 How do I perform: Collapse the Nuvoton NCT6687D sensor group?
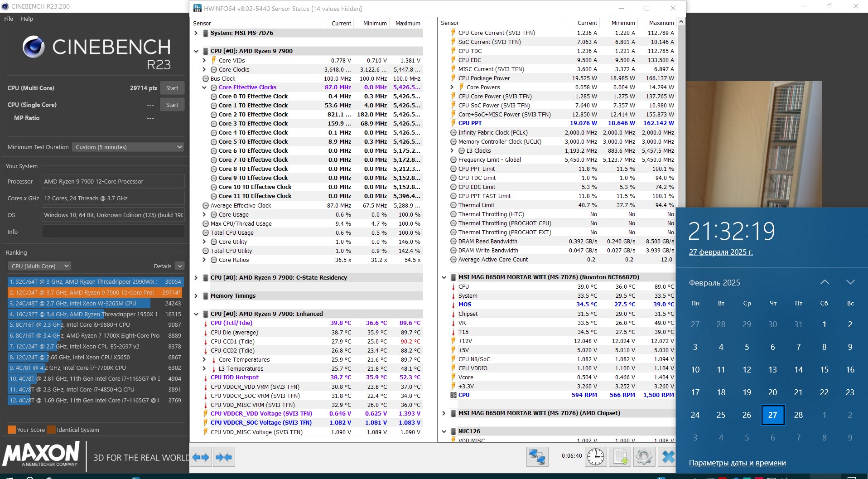(x=444, y=277)
